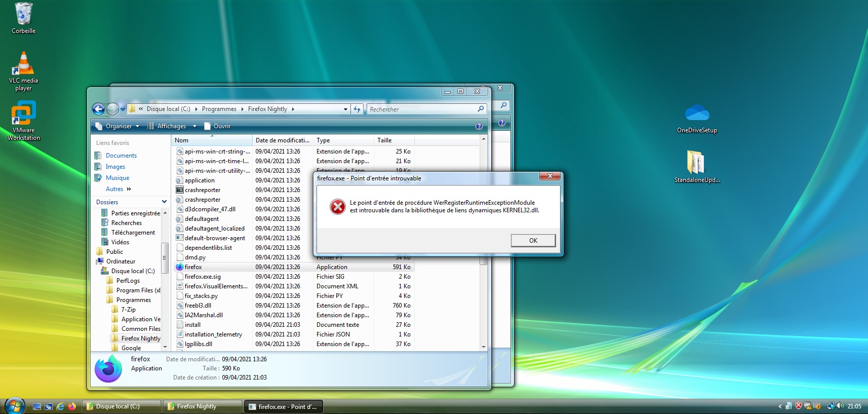Click Disque local (C:) in breadcrumb

pos(168,109)
